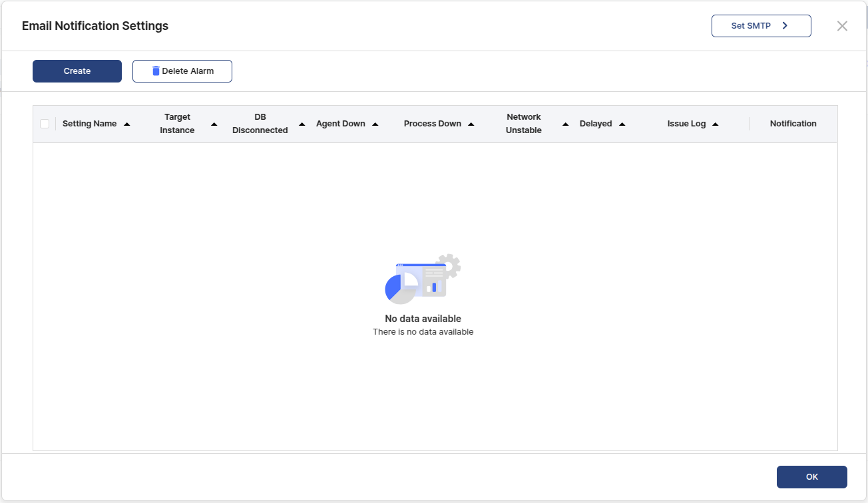The height and width of the screenshot is (503, 868).
Task: Close the Email Notification Settings dialog
Action: [x=842, y=26]
